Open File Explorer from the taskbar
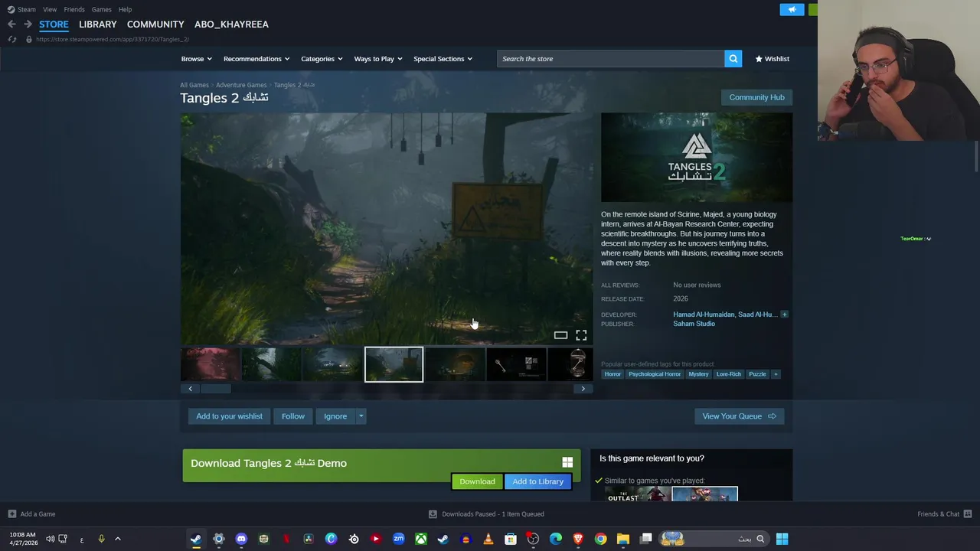Screen dimensions: 980x551 pyautogui.click(x=623, y=539)
